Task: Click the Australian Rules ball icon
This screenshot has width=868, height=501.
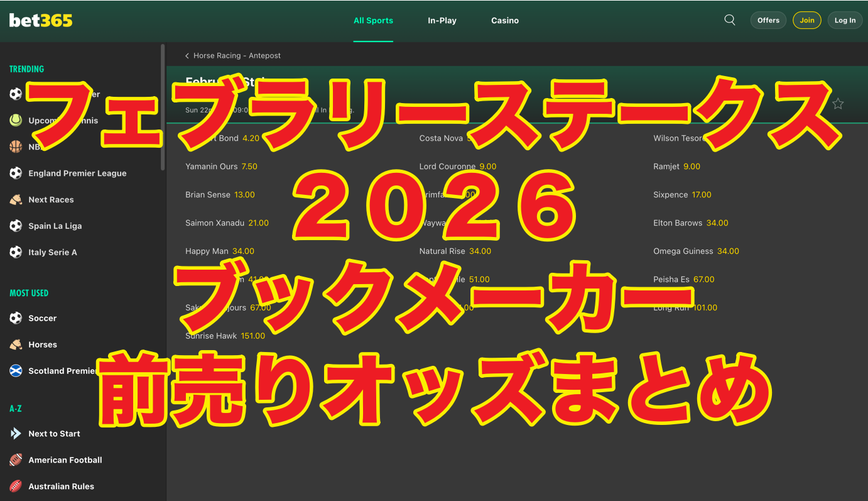Action: pyautogui.click(x=16, y=487)
